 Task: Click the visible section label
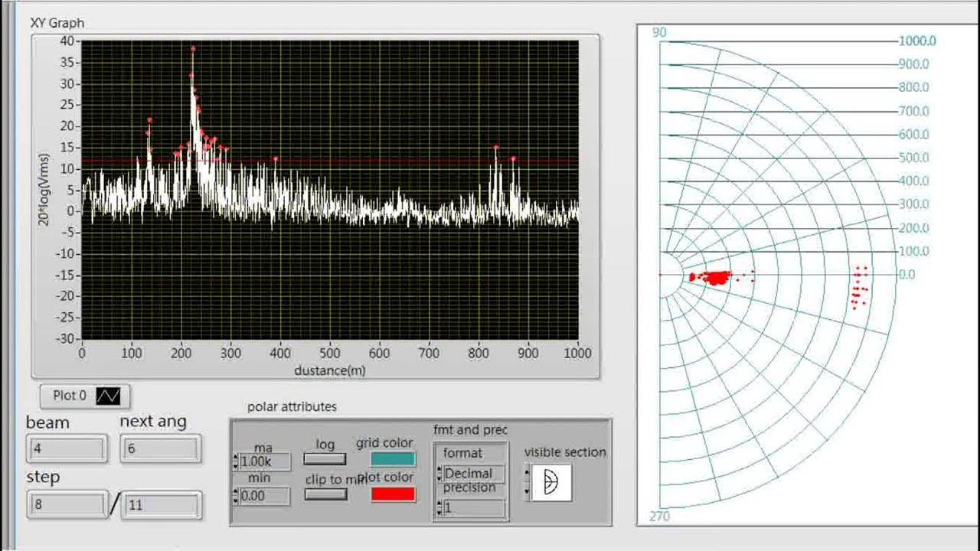pyautogui.click(x=565, y=452)
